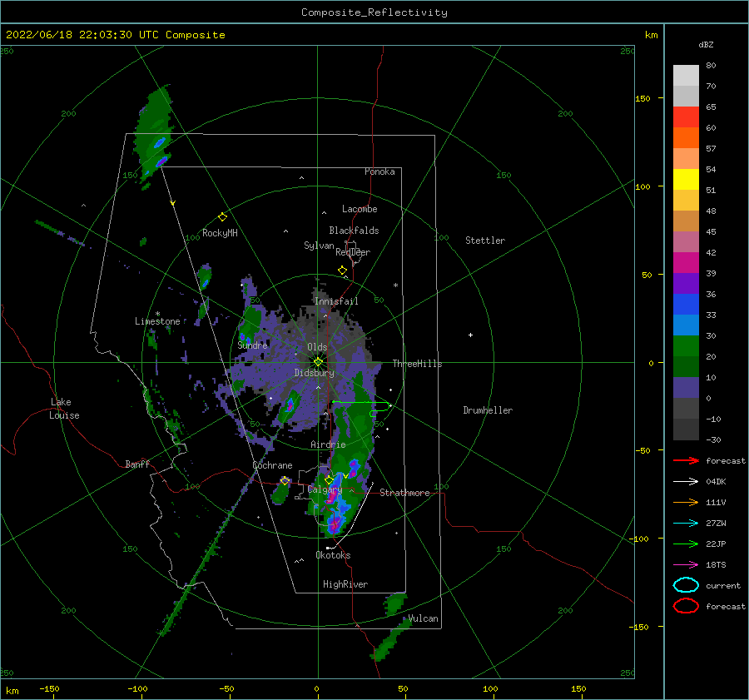Click the yellow diamond marker near RockyMH
Image resolution: width=749 pixels, height=700 pixels.
click(x=222, y=217)
